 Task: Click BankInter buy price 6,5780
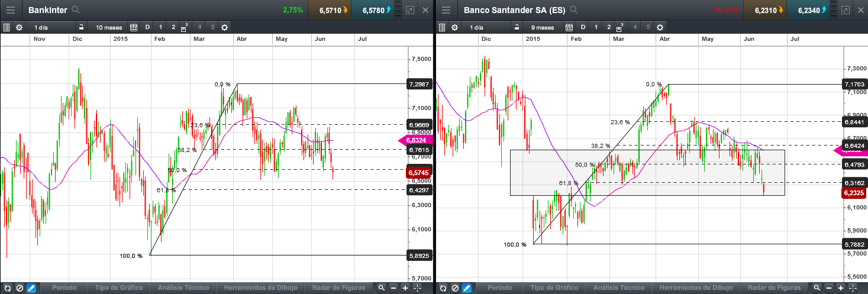[373, 10]
